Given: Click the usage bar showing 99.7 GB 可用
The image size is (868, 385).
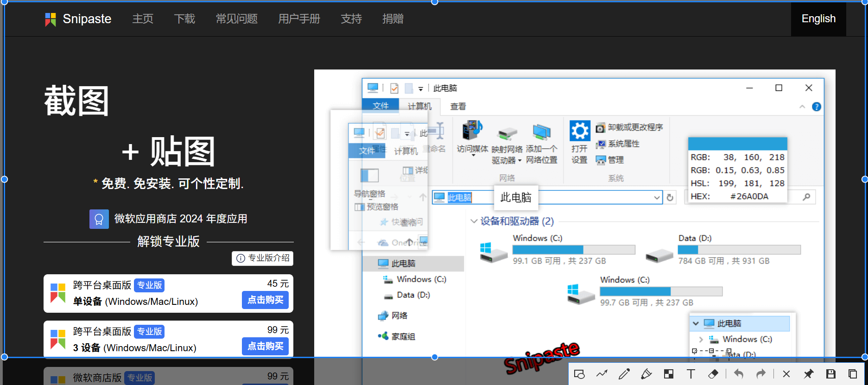Looking at the screenshot, I should pos(661,291).
